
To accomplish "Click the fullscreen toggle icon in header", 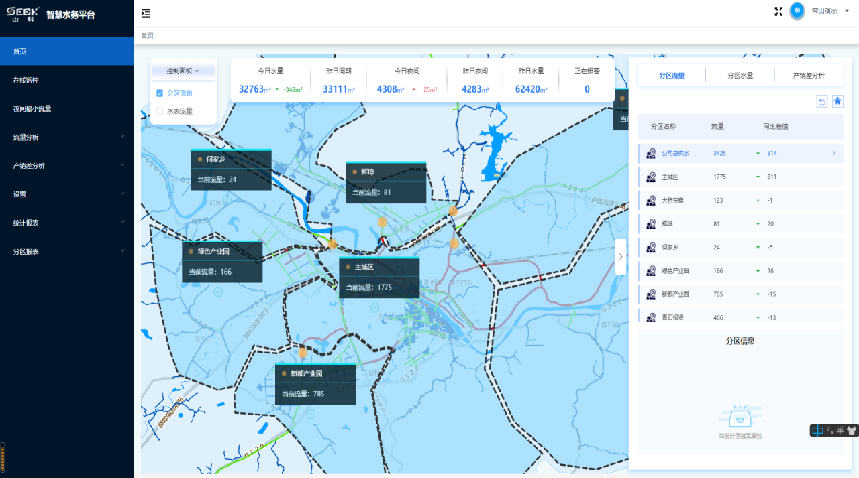I will (x=777, y=11).
